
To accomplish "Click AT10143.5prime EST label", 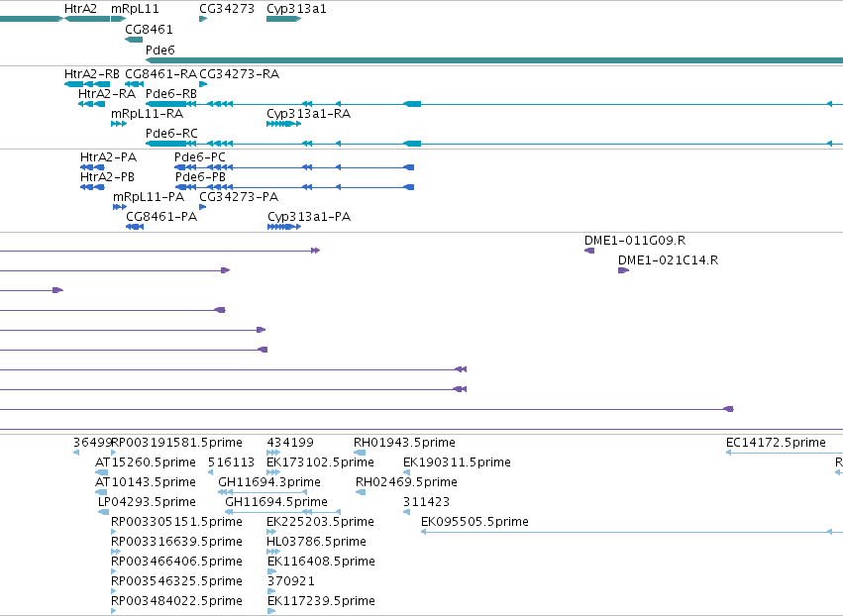I will point(146,482).
